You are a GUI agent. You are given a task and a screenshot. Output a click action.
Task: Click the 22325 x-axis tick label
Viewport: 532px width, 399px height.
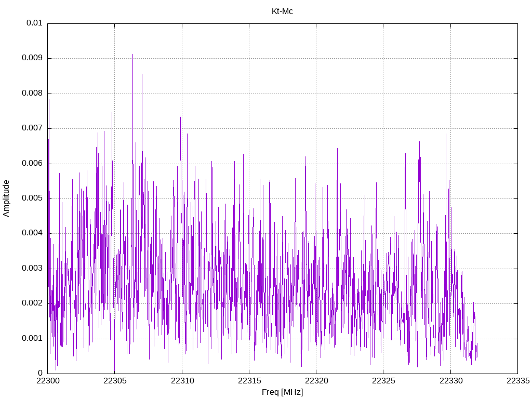coord(383,381)
